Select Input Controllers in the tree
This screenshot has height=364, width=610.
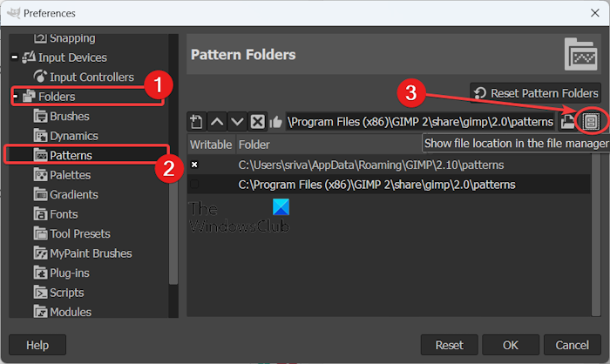pyautogui.click(x=91, y=77)
